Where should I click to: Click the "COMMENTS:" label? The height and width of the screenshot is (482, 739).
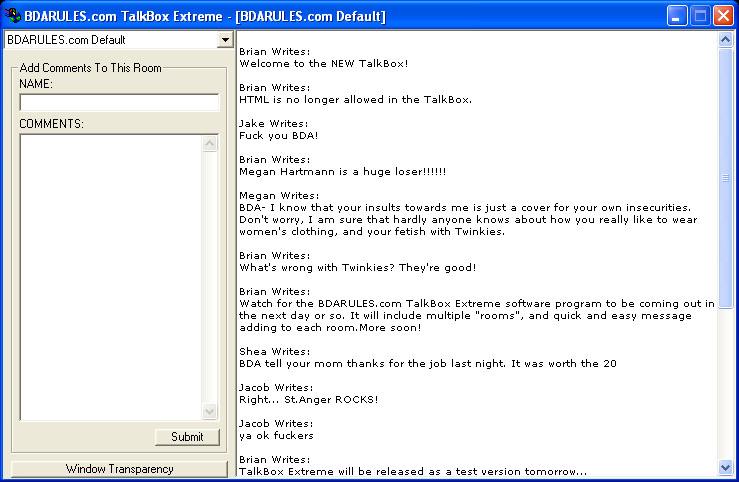51,124
